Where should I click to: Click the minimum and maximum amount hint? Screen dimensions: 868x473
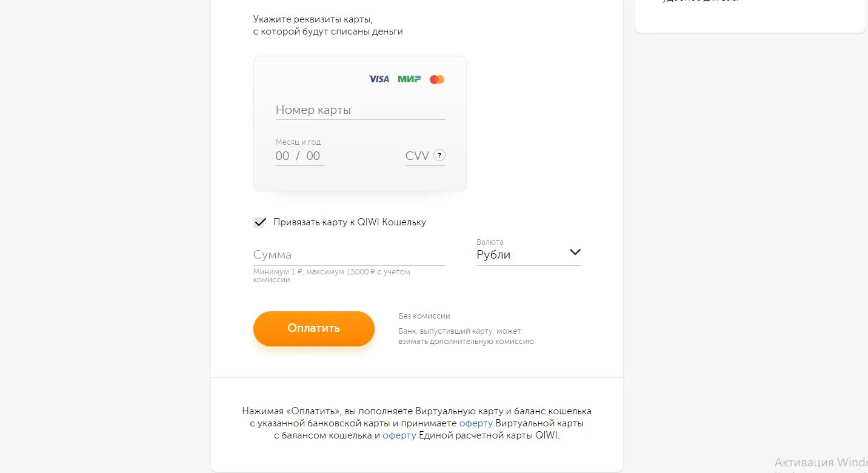[x=332, y=276]
